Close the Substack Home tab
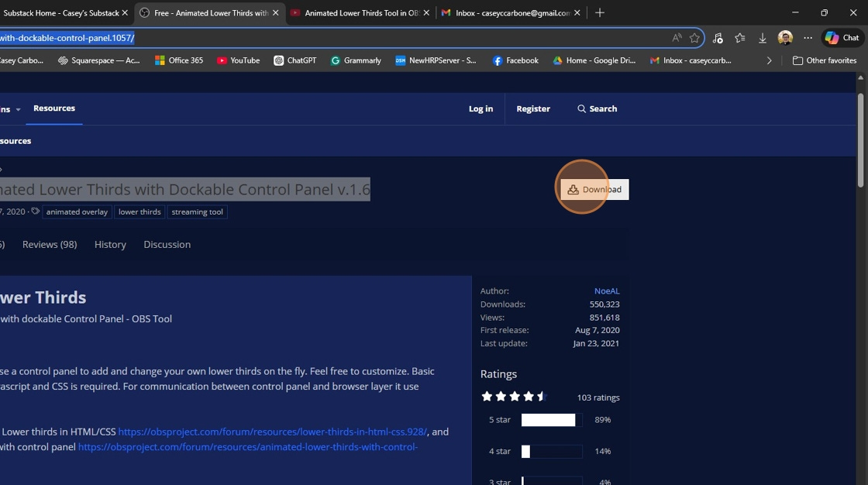The height and width of the screenshot is (485, 868). (125, 12)
